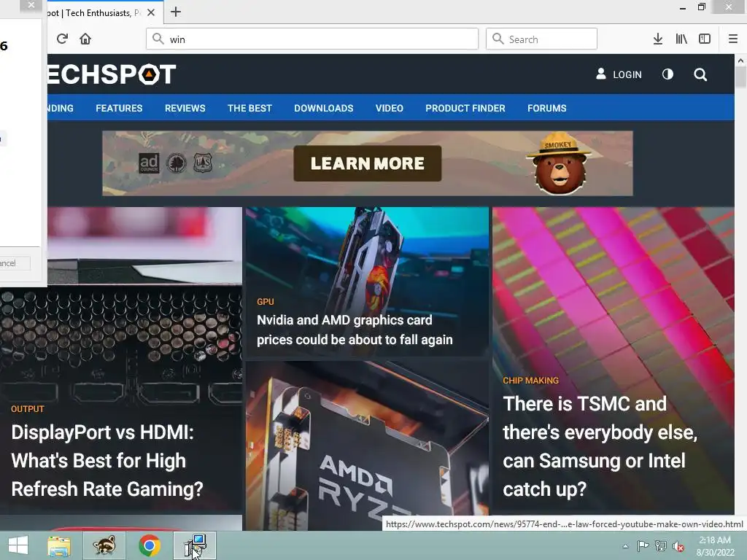The height and width of the screenshot is (560, 747).
Task: Open the Nvidia and AMD graphics card article
Action: 355,330
